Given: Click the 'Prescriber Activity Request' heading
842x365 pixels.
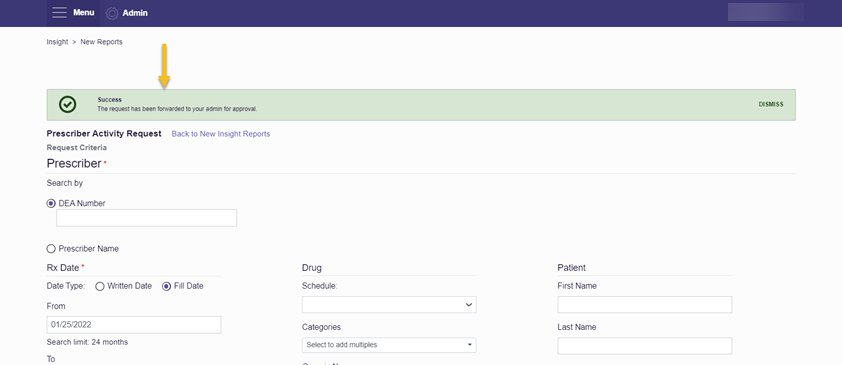Looking at the screenshot, I should tap(104, 134).
